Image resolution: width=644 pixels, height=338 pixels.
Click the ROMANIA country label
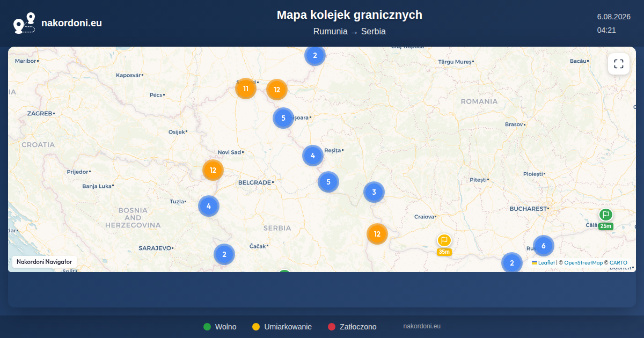point(479,101)
